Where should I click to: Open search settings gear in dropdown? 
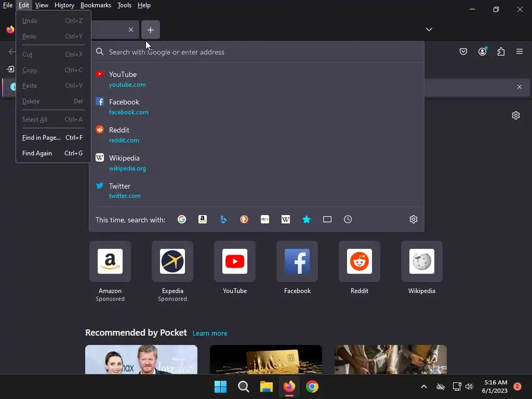413,220
